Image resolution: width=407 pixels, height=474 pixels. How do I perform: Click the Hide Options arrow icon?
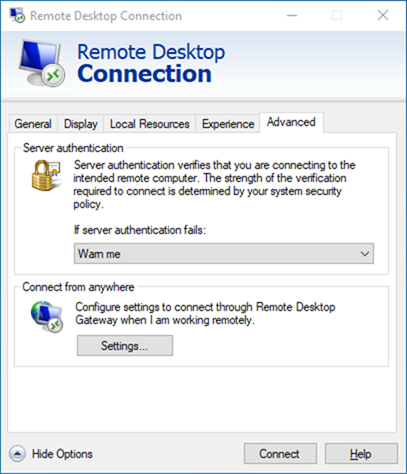17,454
